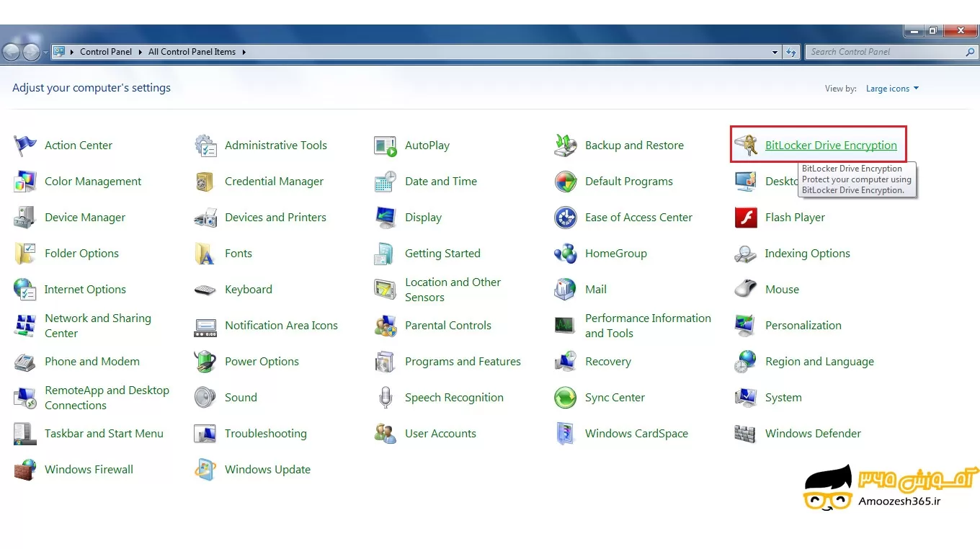This screenshot has height=549, width=980.
Task: Open the User Accounts people icon
Action: point(386,434)
